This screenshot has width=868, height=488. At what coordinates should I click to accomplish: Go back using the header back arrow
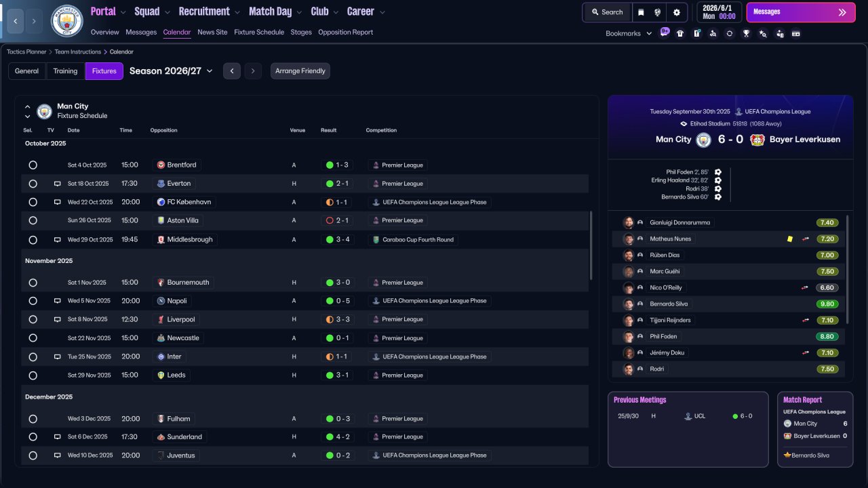click(15, 21)
